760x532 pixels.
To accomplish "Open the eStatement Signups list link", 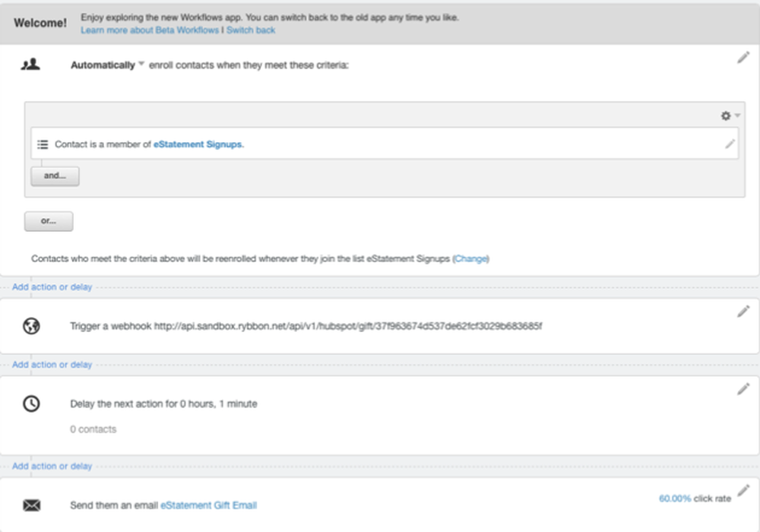I will click(x=198, y=144).
